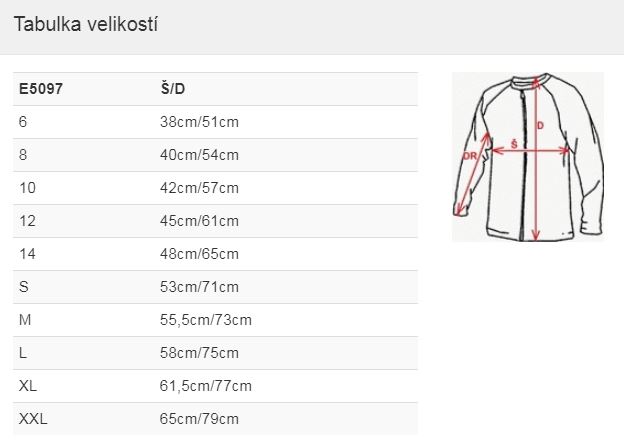Select size 14 row label
Image resolution: width=624 pixels, height=440 pixels.
(x=27, y=254)
